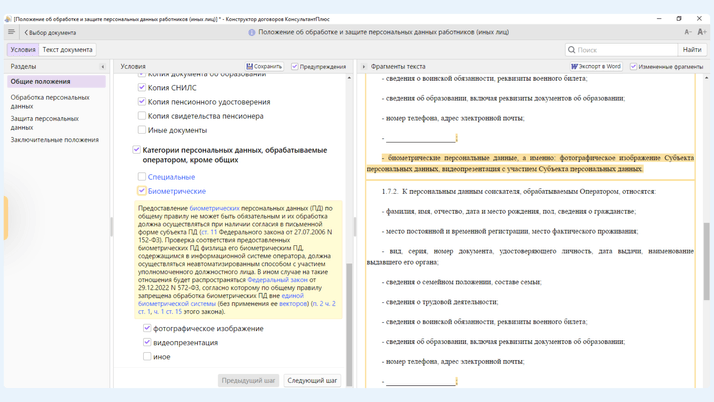Switch to the Условия tab
714x402 pixels.
click(22, 49)
